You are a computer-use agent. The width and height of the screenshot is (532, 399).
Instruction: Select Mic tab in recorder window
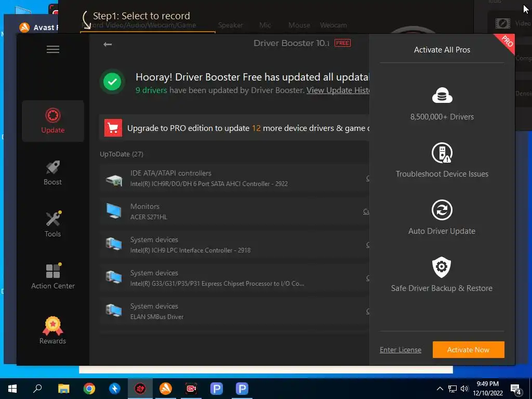tap(265, 25)
